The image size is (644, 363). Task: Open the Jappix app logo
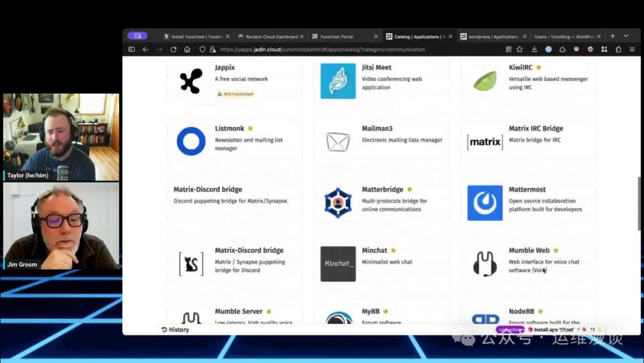[x=191, y=81]
